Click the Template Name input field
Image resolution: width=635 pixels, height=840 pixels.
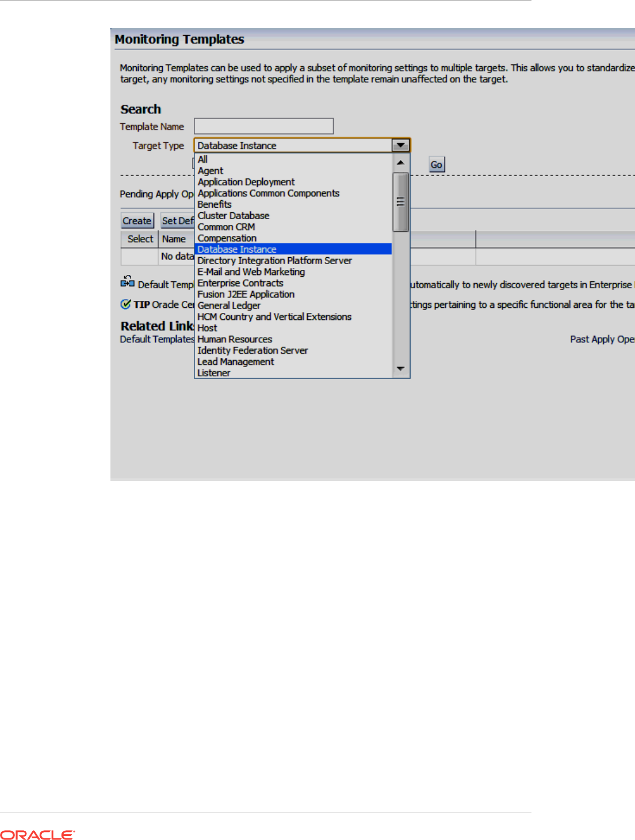[263, 126]
